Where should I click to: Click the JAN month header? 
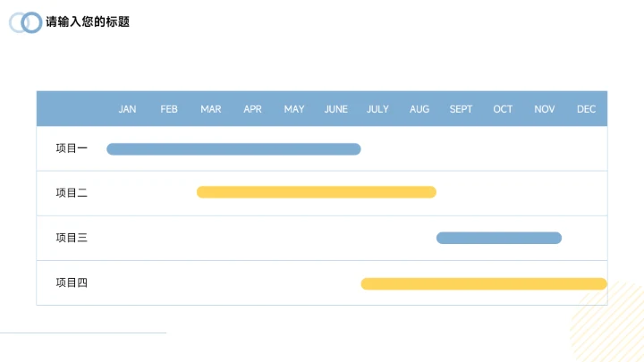click(127, 109)
